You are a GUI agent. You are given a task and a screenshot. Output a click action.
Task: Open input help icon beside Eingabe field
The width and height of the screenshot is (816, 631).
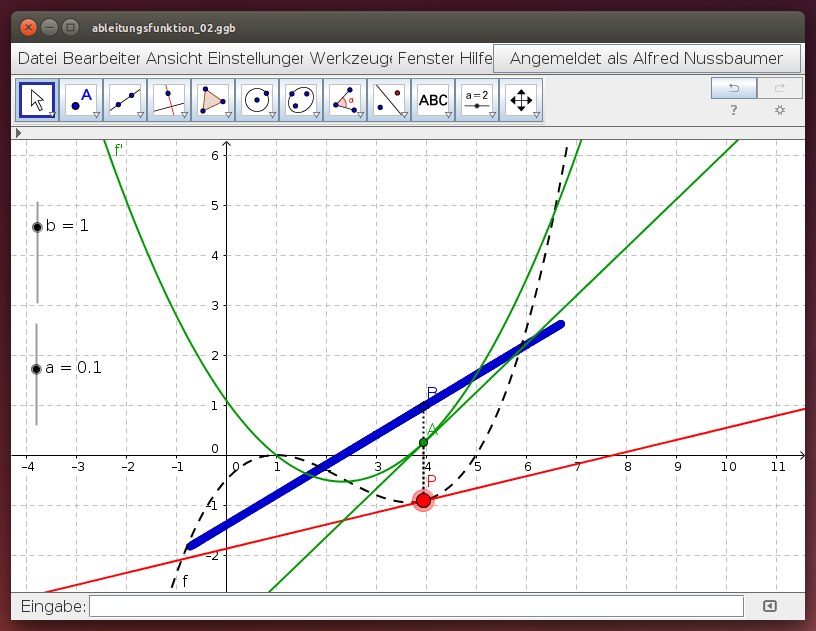[770, 606]
